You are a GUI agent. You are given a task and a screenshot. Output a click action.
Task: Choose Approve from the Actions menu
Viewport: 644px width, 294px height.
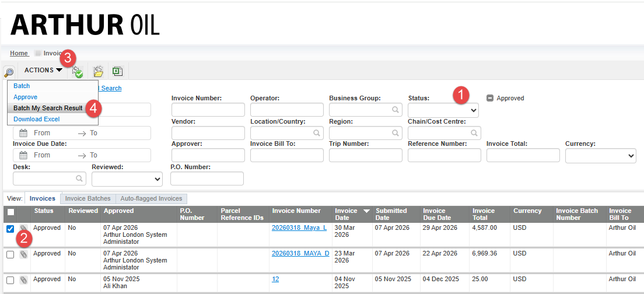coord(26,97)
